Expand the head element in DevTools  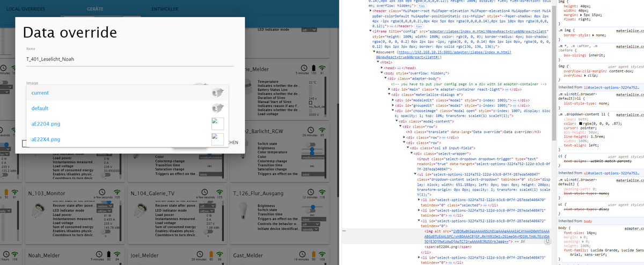coord(382,68)
